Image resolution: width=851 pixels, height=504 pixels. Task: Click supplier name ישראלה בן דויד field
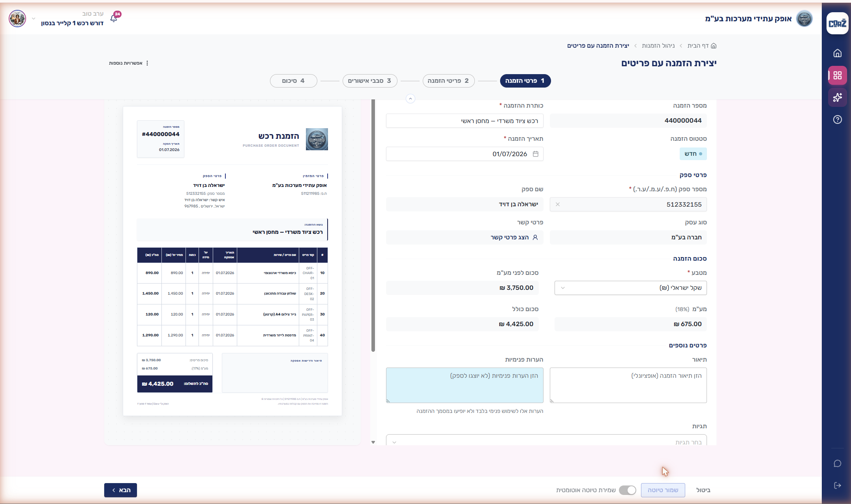point(465,204)
